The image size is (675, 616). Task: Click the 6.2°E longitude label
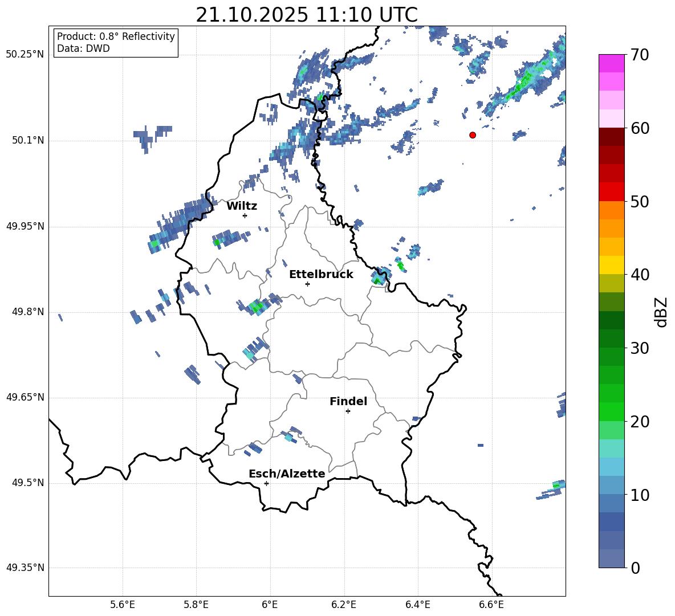344,605
